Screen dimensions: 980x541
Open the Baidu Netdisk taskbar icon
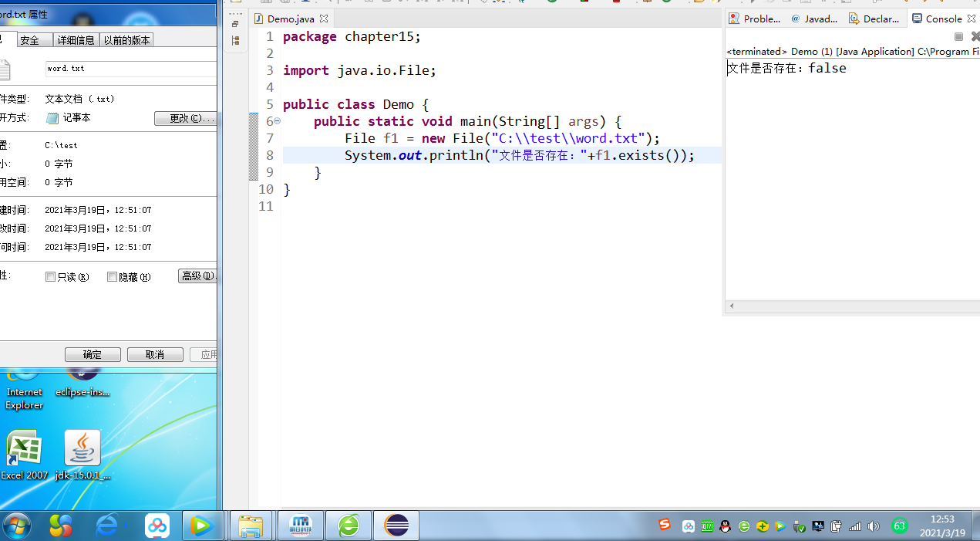(x=157, y=526)
